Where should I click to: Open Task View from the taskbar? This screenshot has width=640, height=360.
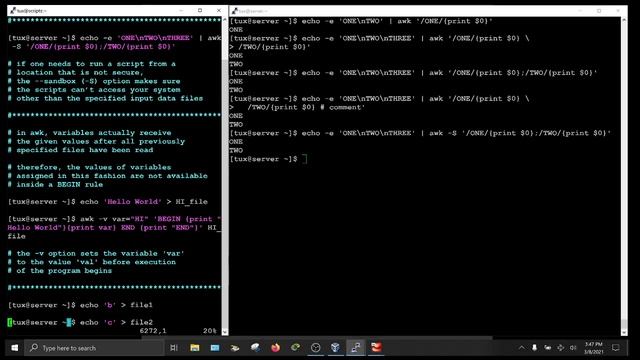174,348
